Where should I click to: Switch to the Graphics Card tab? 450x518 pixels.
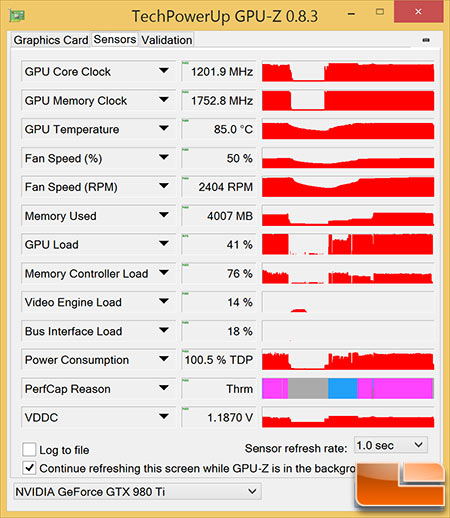tap(51, 40)
